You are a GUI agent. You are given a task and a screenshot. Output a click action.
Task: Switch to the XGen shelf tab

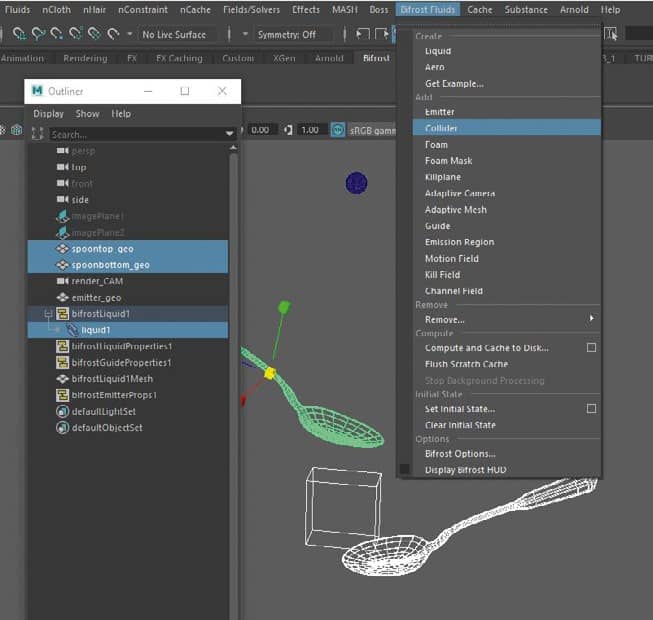click(x=284, y=58)
